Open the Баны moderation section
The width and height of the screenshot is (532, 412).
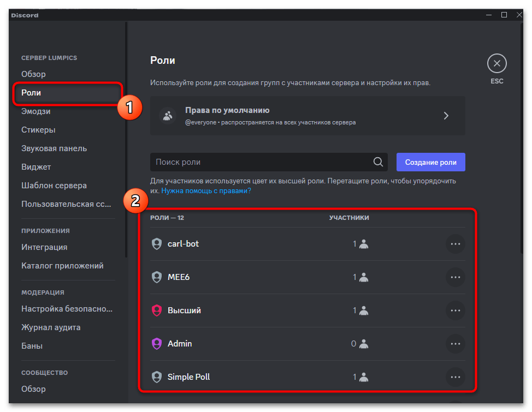click(x=32, y=346)
